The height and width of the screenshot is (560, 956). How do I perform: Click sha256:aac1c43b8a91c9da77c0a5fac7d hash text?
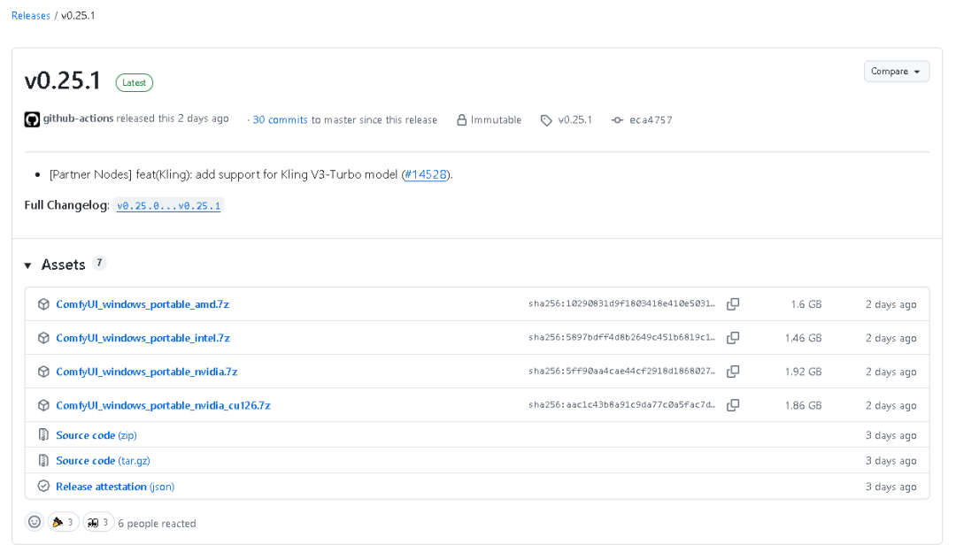point(622,404)
